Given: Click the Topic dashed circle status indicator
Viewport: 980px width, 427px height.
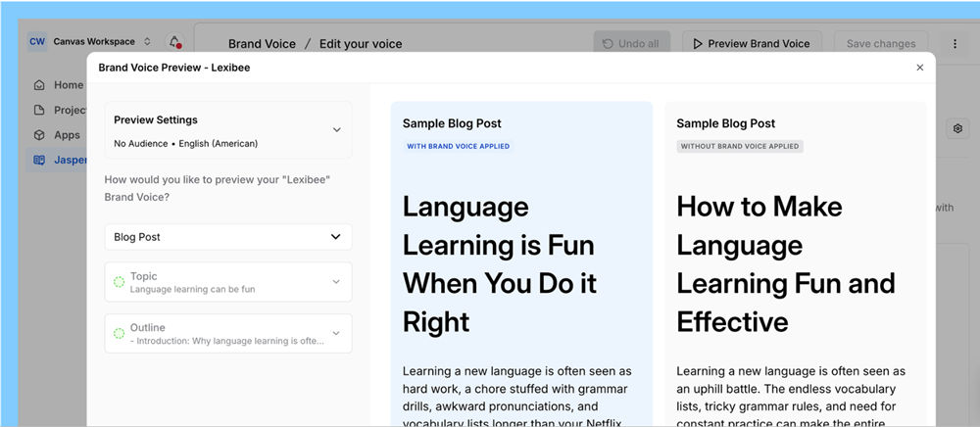Looking at the screenshot, I should tap(120, 282).
